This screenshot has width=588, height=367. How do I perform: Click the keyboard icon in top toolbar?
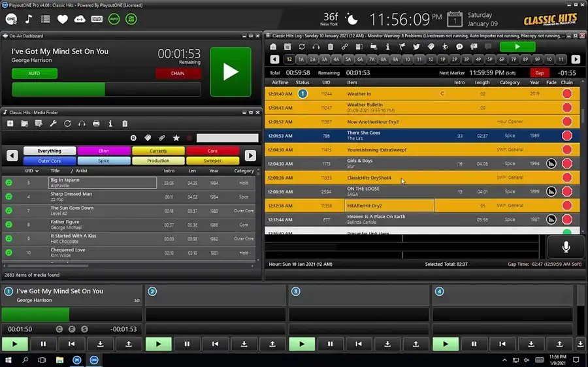pos(97,19)
